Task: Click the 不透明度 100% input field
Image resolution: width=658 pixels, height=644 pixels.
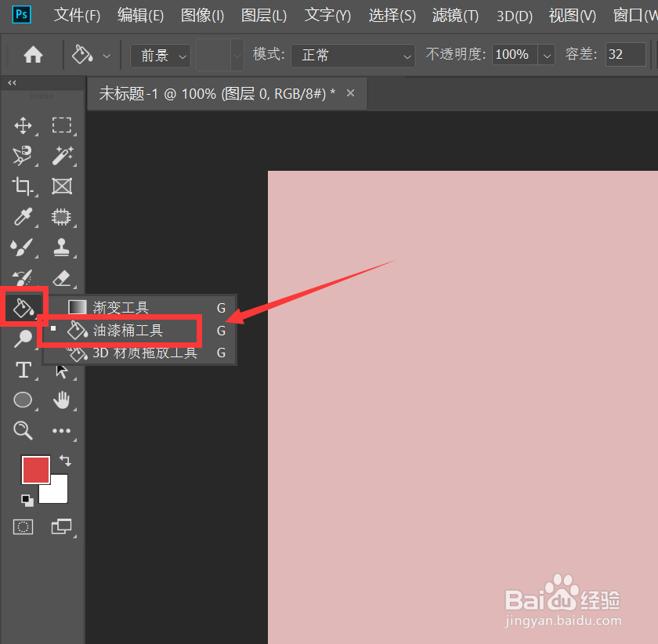Action: tap(515, 55)
